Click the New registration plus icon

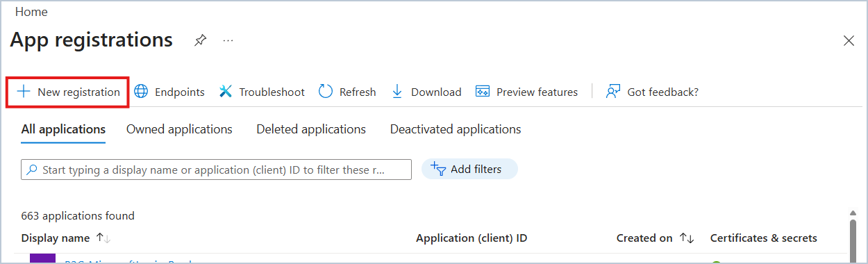point(24,92)
